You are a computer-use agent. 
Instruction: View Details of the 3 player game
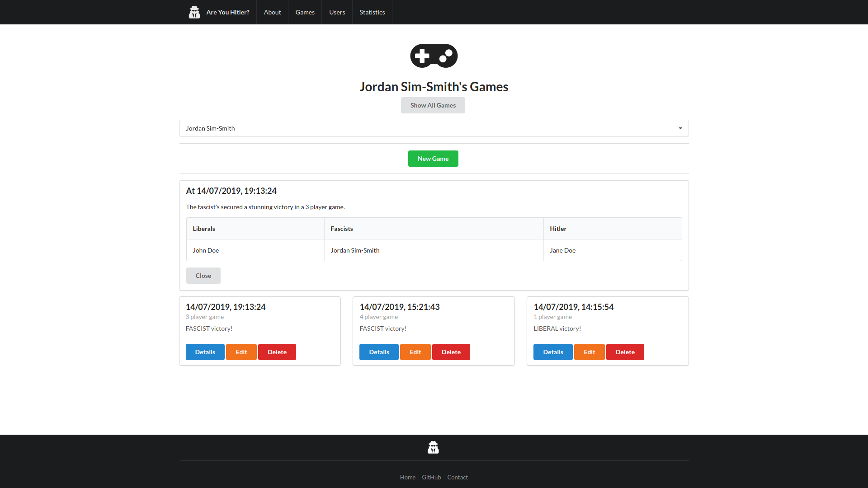pos(205,352)
